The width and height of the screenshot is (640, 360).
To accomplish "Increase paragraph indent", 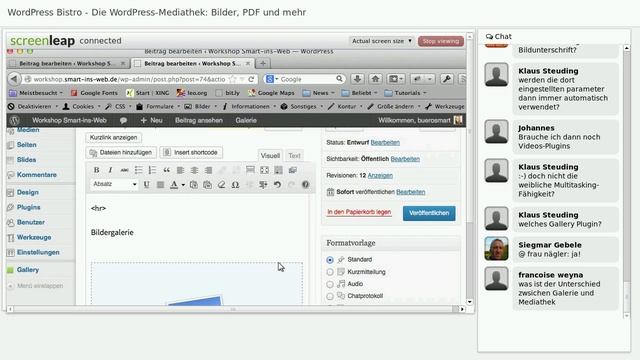I will click(263, 184).
